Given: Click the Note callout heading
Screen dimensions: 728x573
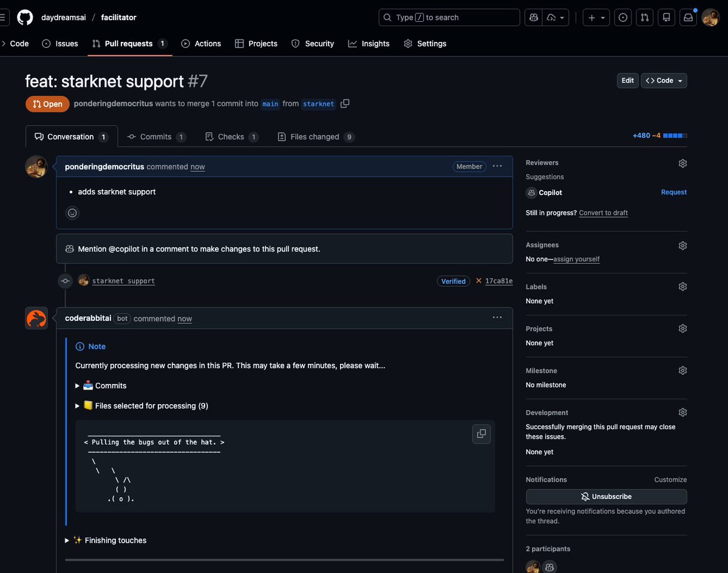Looking at the screenshot, I should tap(90, 347).
